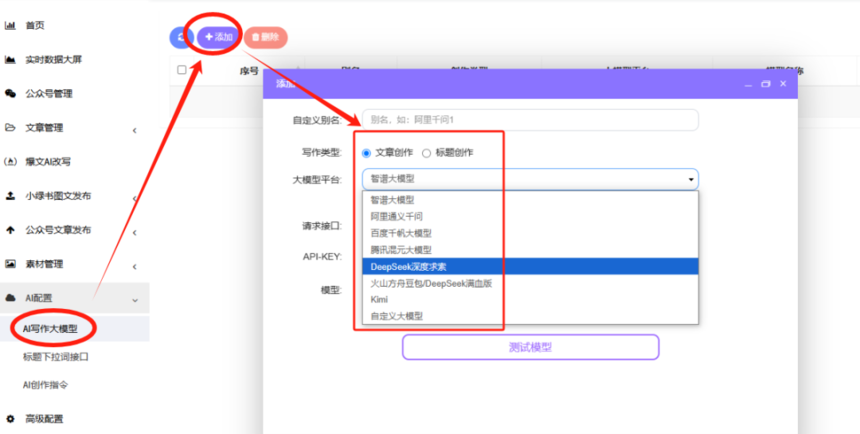This screenshot has width=860, height=434.
Task: Click the 高级配置 gear icon
Action: point(10,418)
